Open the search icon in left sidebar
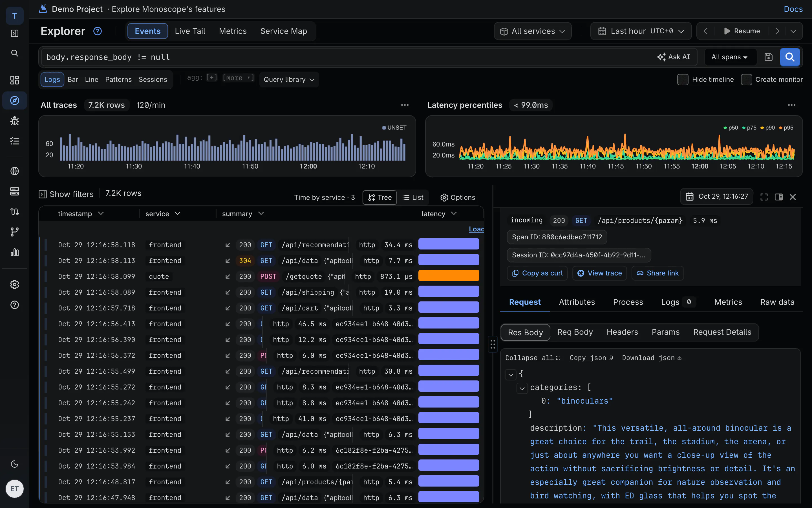Viewport: 812px width, 508px height. (x=14, y=53)
